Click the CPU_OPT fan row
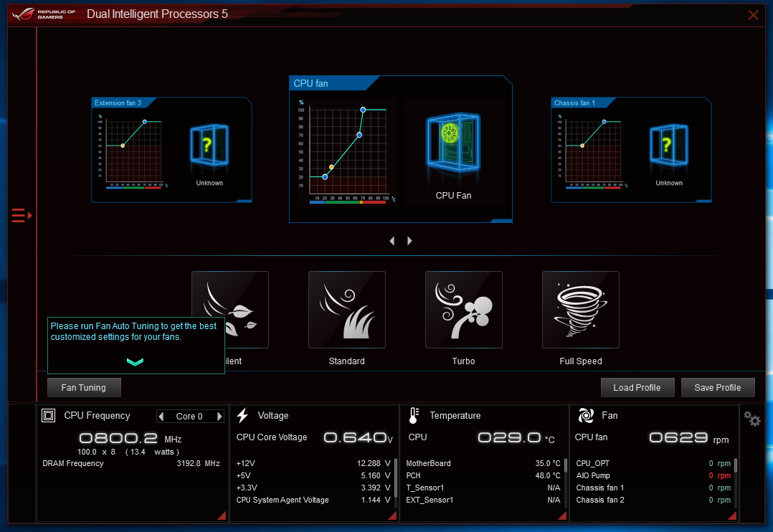773x532 pixels. 653,463
